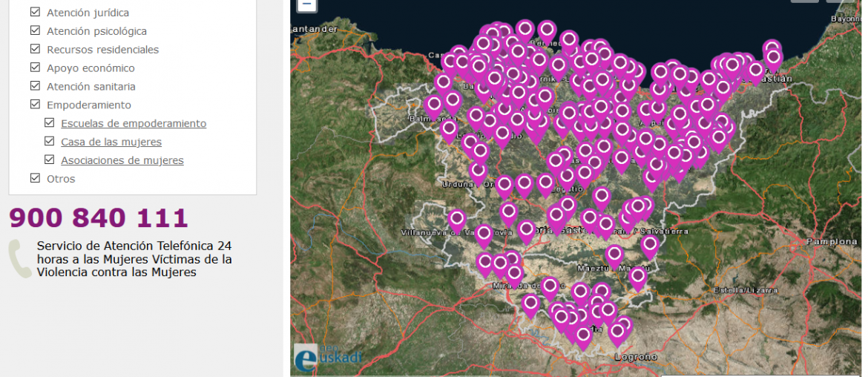Follow the Casa de las mujeres link
This screenshot has height=377, width=868.
111,142
